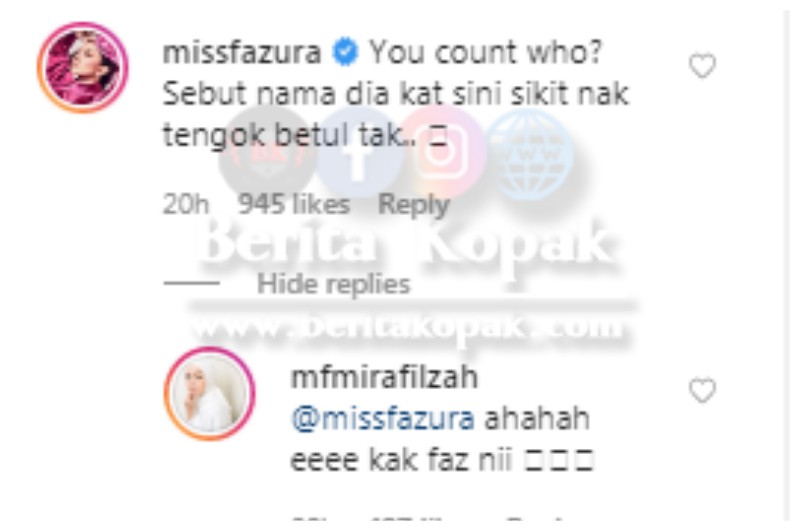
Task: Like missfazura's comment with the heart icon
Action: [703, 66]
